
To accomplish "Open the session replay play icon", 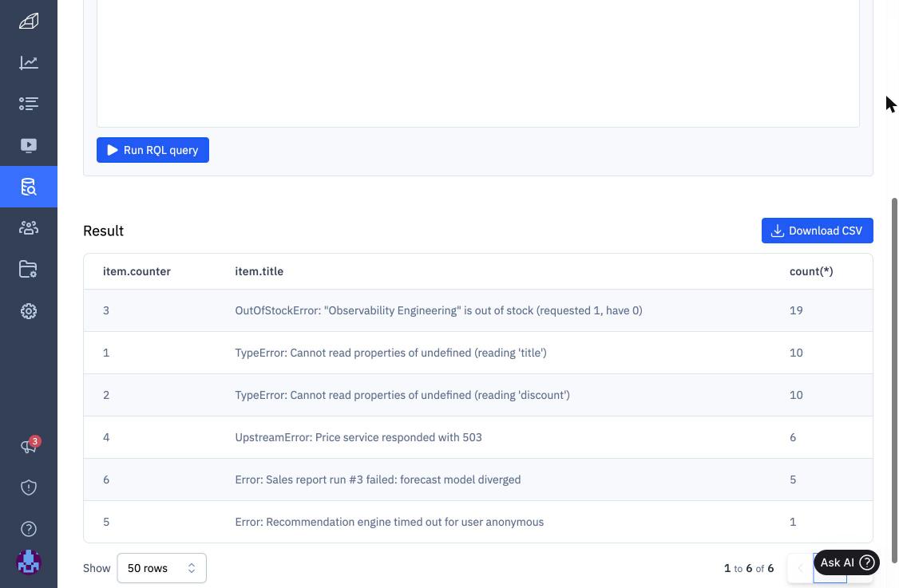I will 29,145.
